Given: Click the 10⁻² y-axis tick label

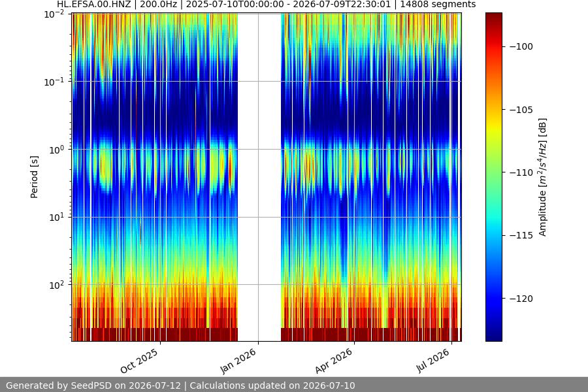Looking at the screenshot, I should [55, 14].
